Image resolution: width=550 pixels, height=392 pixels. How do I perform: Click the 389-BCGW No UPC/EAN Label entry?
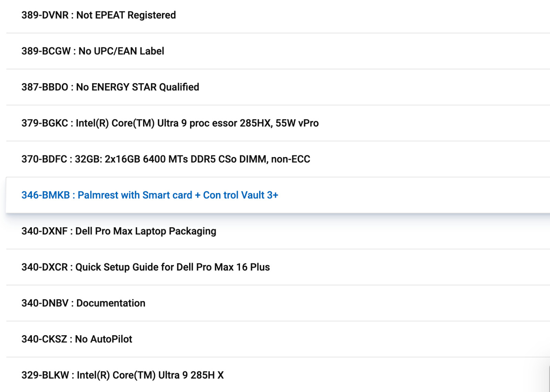click(278, 51)
